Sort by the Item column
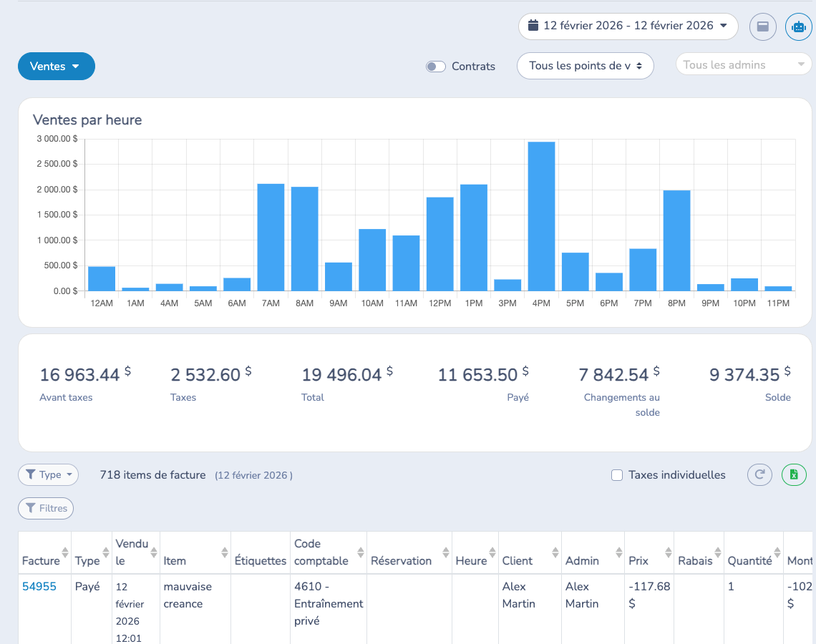 (x=195, y=552)
